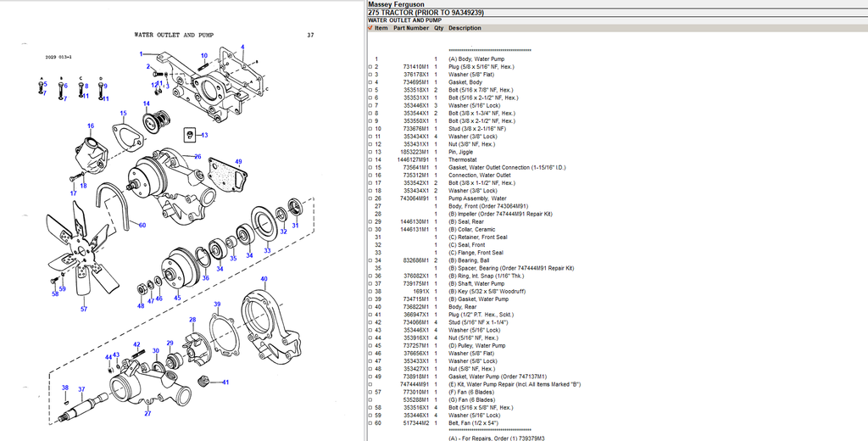Click the '(E) Kit, Water Pump Repair' description
This screenshot has height=441, width=868.
(x=515, y=385)
